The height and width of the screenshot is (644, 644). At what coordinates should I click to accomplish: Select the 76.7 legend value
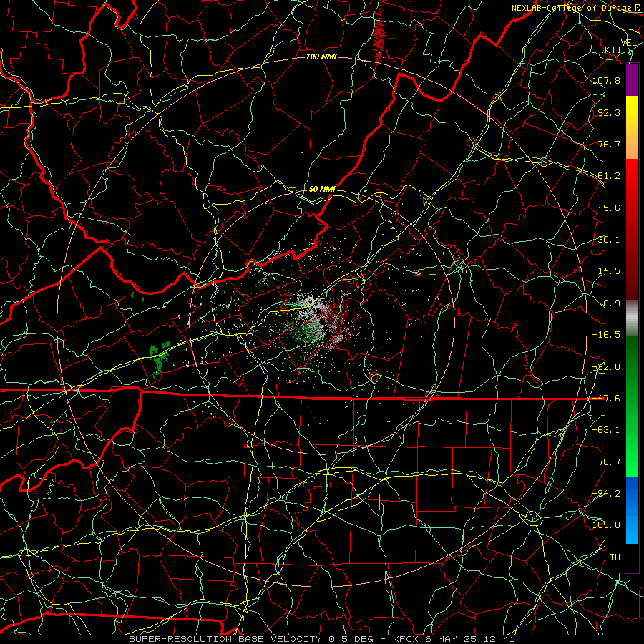(x=609, y=144)
